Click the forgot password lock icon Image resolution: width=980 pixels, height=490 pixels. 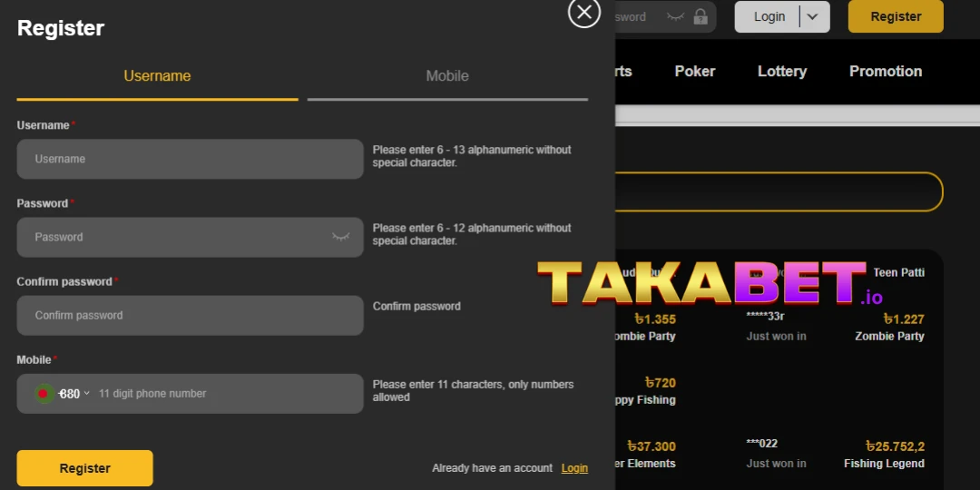click(701, 17)
